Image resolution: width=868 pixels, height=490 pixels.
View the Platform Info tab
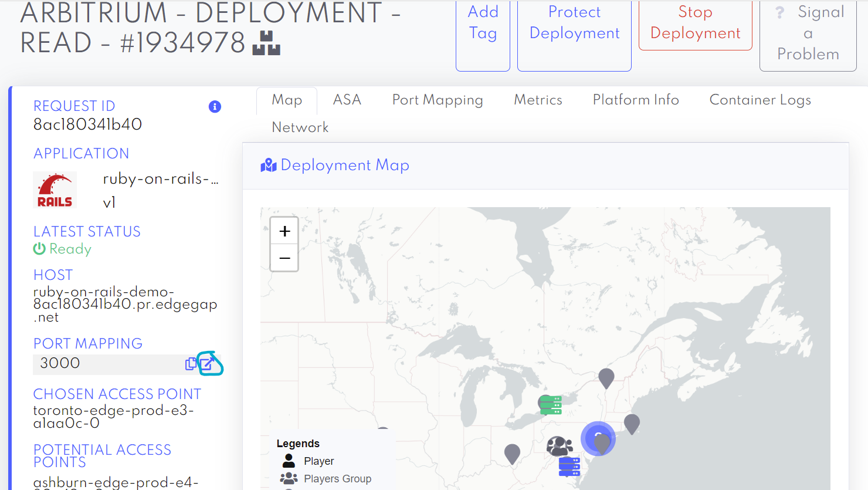coord(636,100)
